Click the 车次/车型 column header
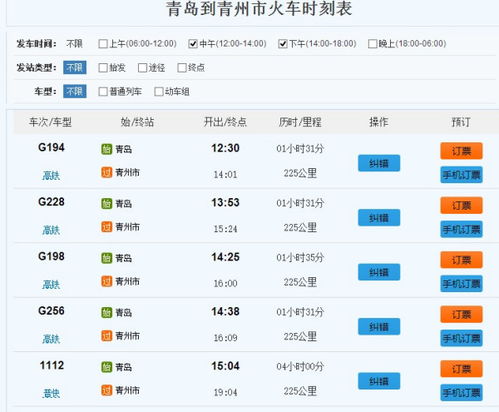Viewport: 499px width, 412px height. tap(50, 122)
